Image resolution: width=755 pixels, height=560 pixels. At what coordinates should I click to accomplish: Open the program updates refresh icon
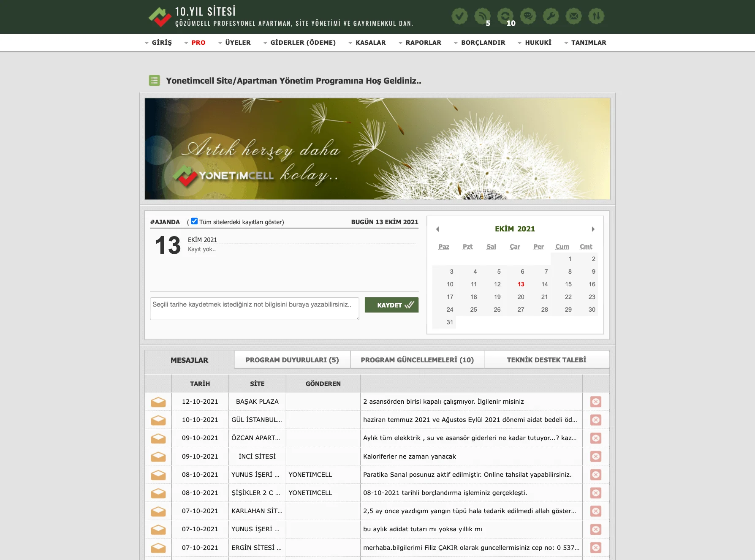pyautogui.click(x=505, y=16)
